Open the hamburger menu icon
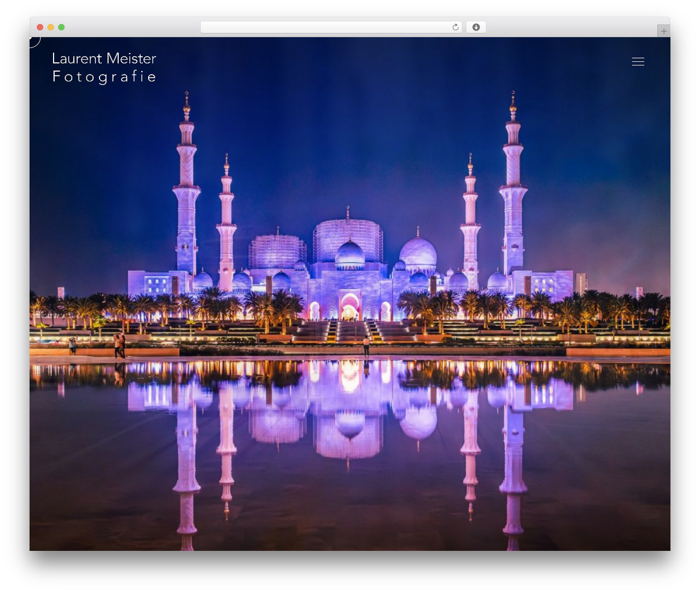Screen dimensions: 700x593 [x=638, y=62]
